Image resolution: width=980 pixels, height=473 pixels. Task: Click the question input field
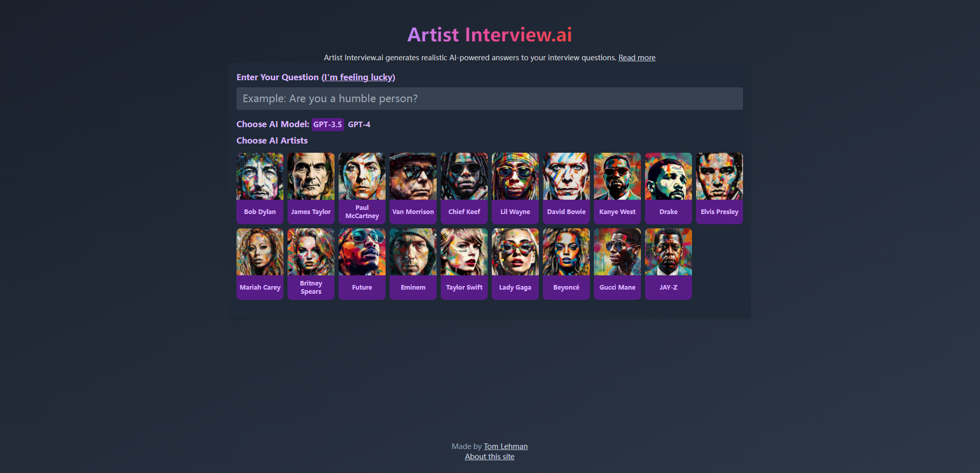click(489, 98)
